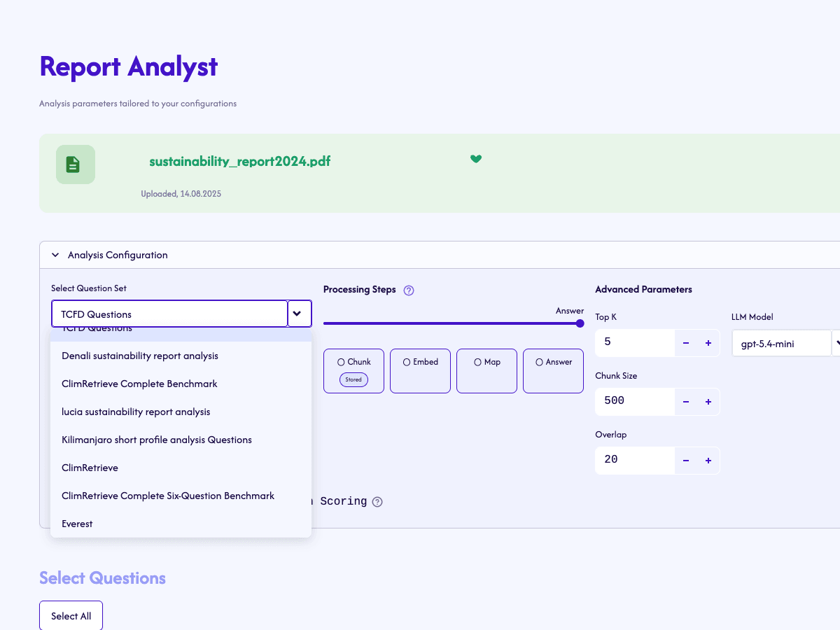The image size is (840, 630).
Task: Click the Processing Steps slider handle
Action: point(580,323)
